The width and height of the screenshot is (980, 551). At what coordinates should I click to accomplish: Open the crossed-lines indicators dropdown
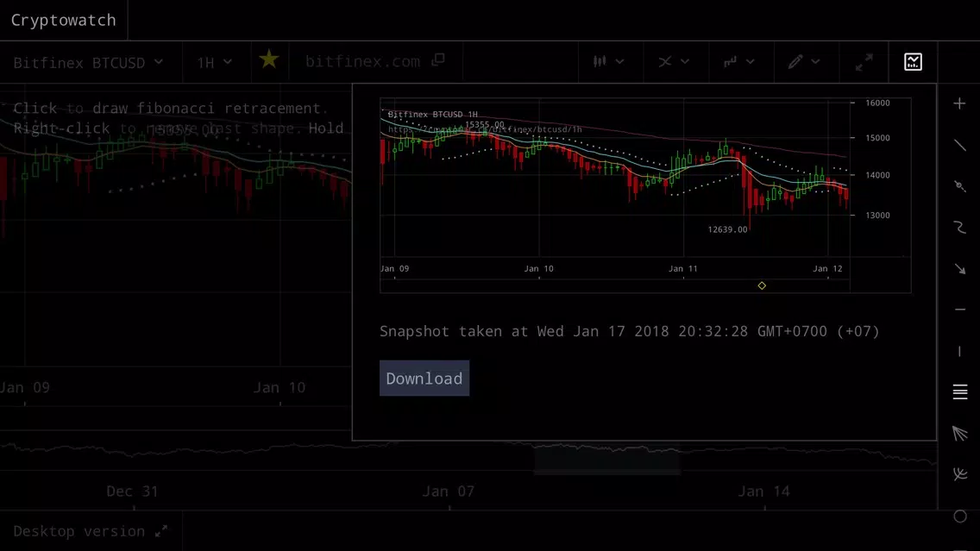click(x=674, y=62)
